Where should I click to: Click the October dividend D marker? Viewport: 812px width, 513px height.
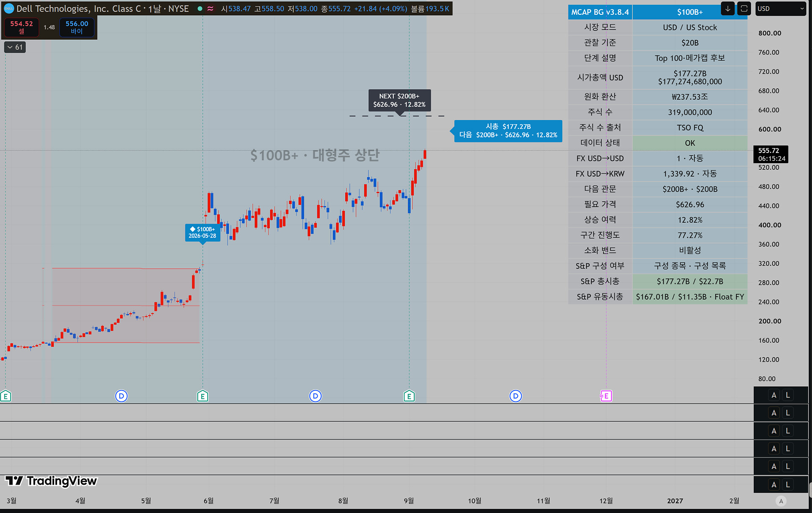point(515,396)
